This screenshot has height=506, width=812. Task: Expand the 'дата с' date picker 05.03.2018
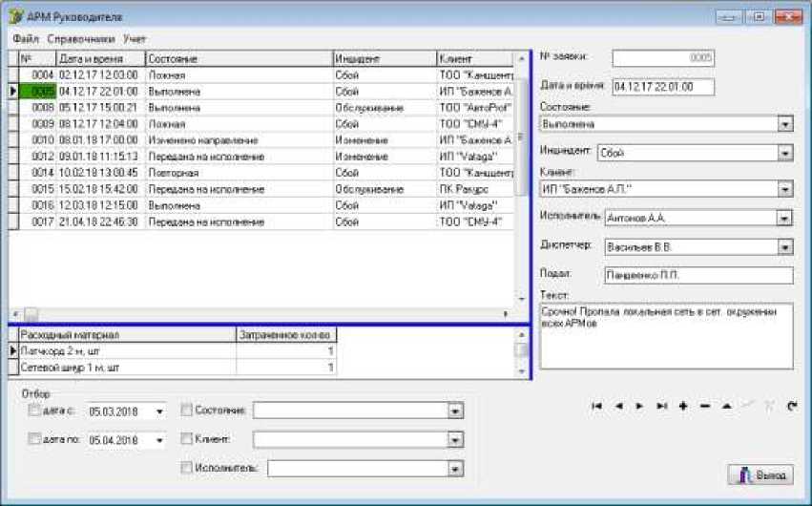(159, 411)
